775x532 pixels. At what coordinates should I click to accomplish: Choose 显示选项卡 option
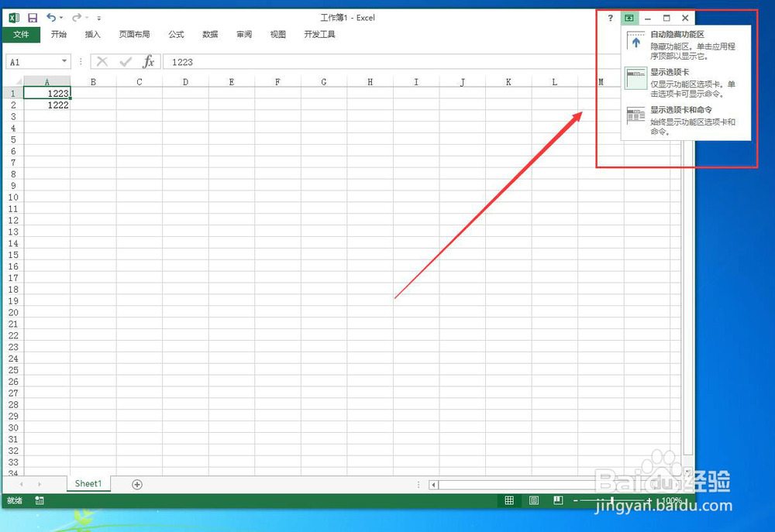coord(686,83)
